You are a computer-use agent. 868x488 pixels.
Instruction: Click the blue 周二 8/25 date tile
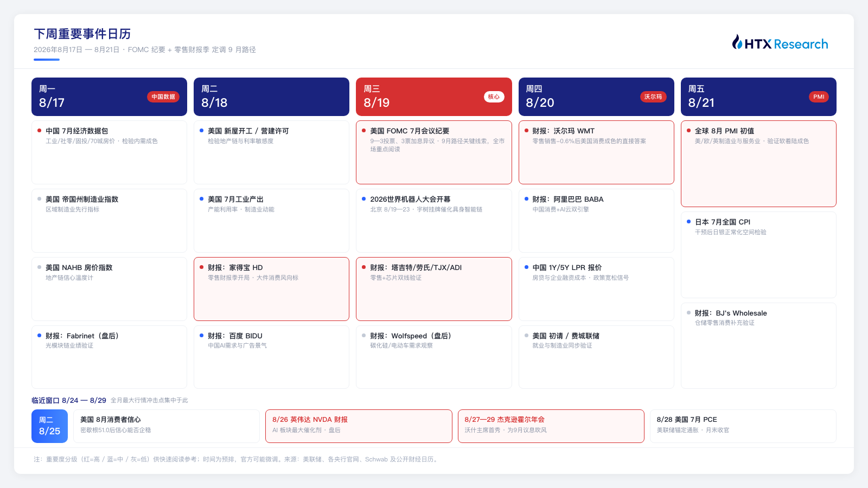pos(49,426)
